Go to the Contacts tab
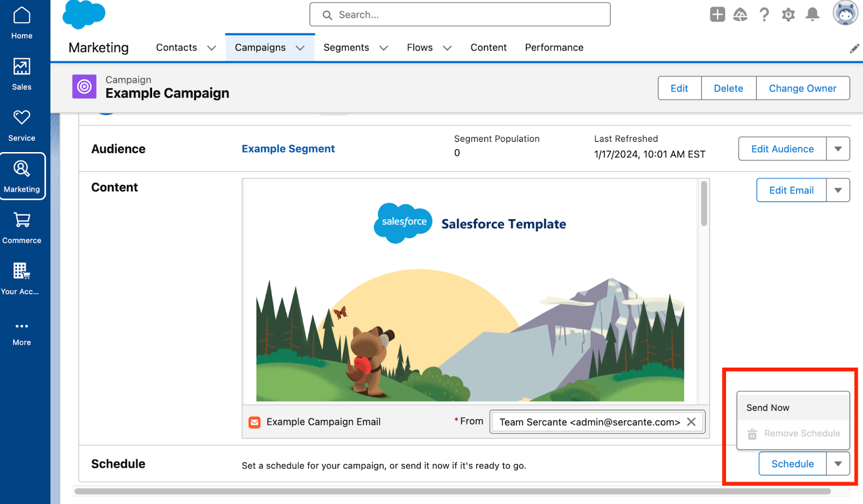 (x=176, y=47)
